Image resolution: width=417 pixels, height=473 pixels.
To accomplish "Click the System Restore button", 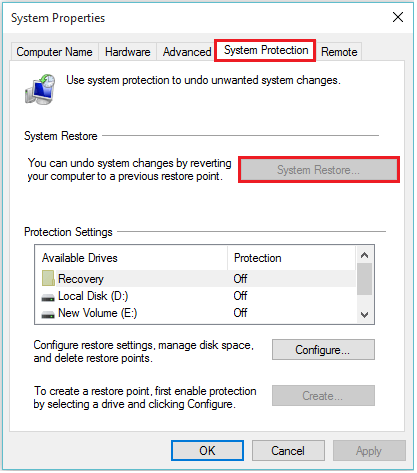I will click(319, 170).
